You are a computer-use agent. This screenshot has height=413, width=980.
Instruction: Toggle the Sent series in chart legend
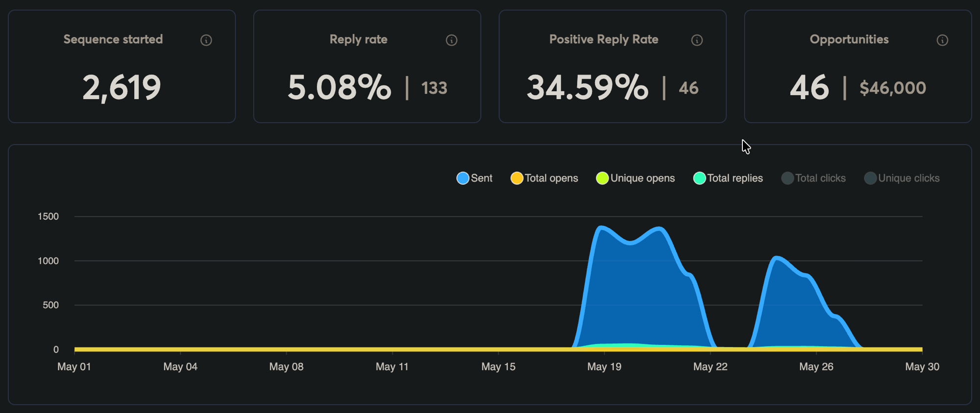tap(474, 178)
